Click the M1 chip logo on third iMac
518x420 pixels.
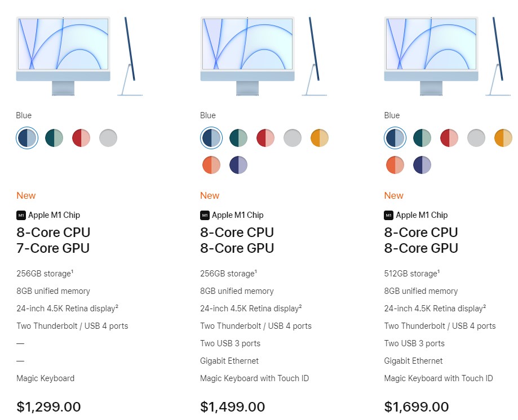pyautogui.click(x=388, y=215)
